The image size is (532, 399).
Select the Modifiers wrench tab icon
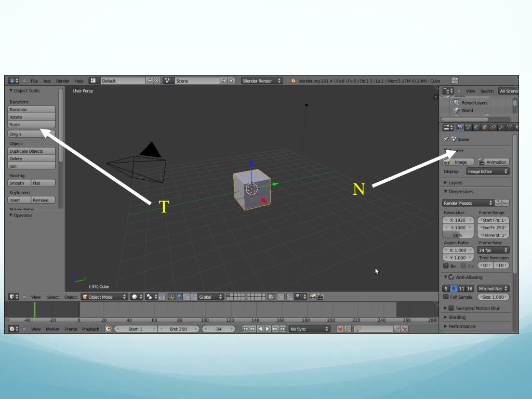tap(501, 128)
